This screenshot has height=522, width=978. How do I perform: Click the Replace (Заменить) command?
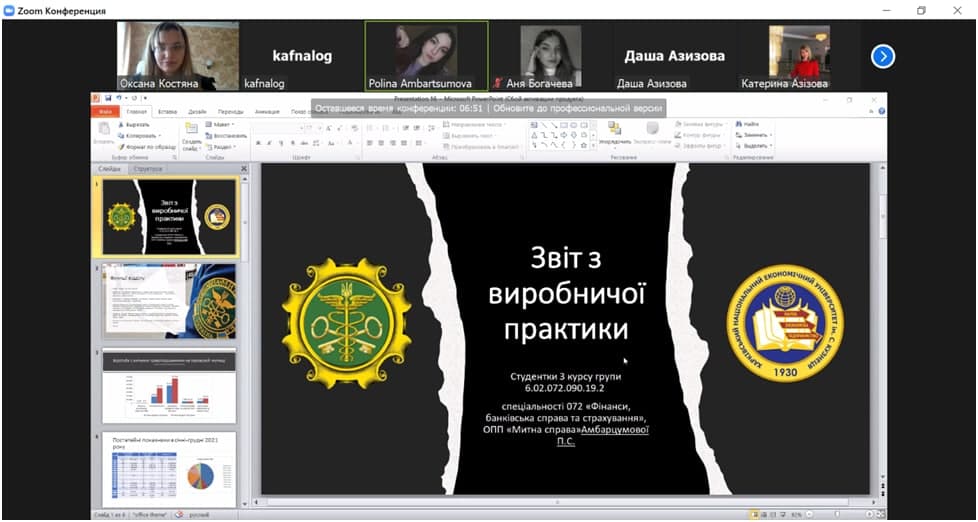pos(753,135)
